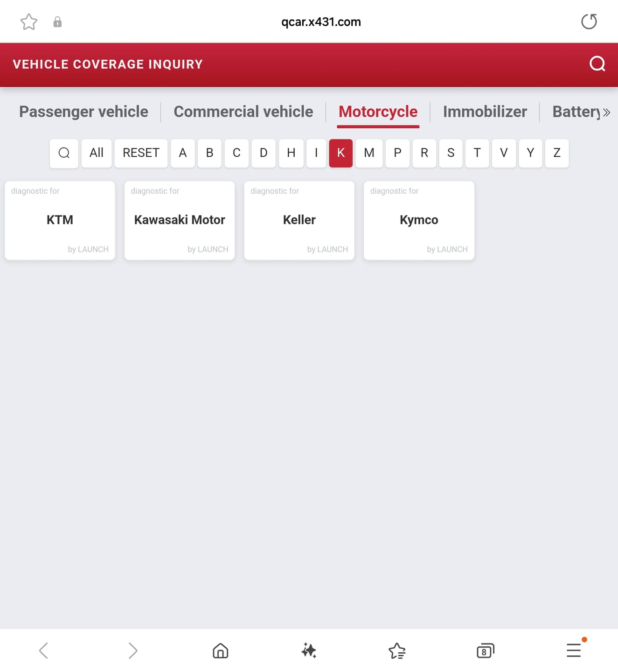Bookmark page with star icon in address bar
This screenshot has height=672, width=618.
click(29, 22)
